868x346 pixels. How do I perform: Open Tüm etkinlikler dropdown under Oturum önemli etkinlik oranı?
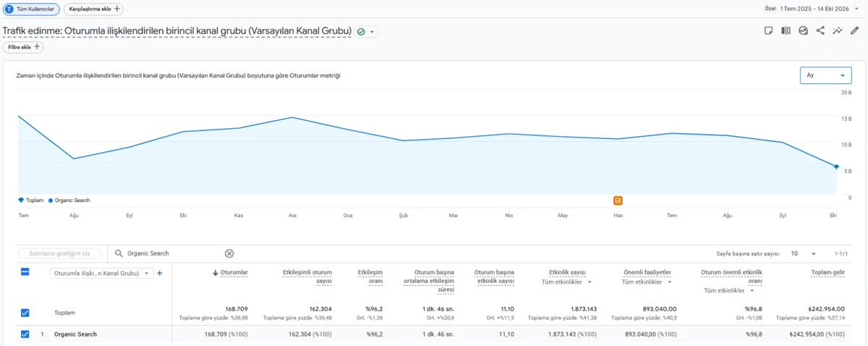click(729, 290)
